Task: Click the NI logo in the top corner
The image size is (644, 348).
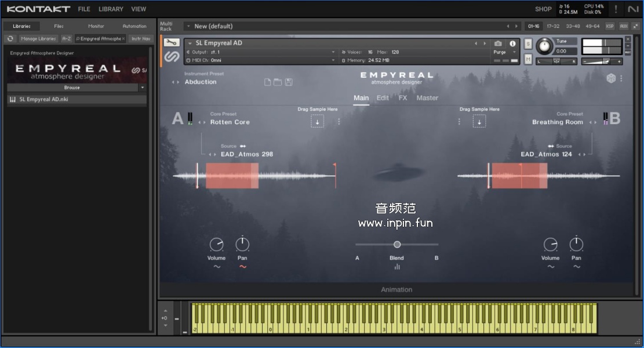Action: [633, 9]
